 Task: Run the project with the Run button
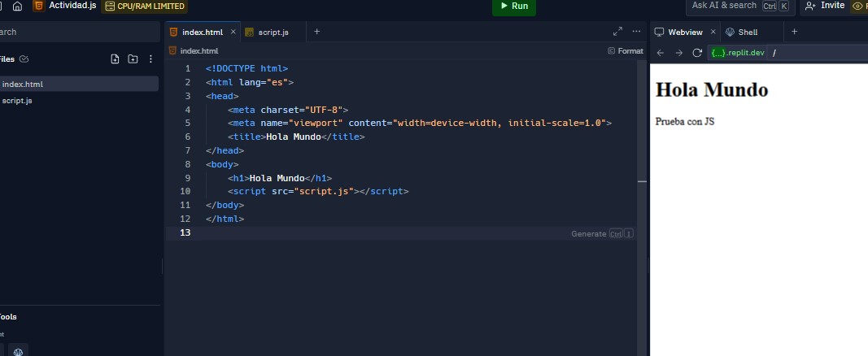[x=513, y=6]
